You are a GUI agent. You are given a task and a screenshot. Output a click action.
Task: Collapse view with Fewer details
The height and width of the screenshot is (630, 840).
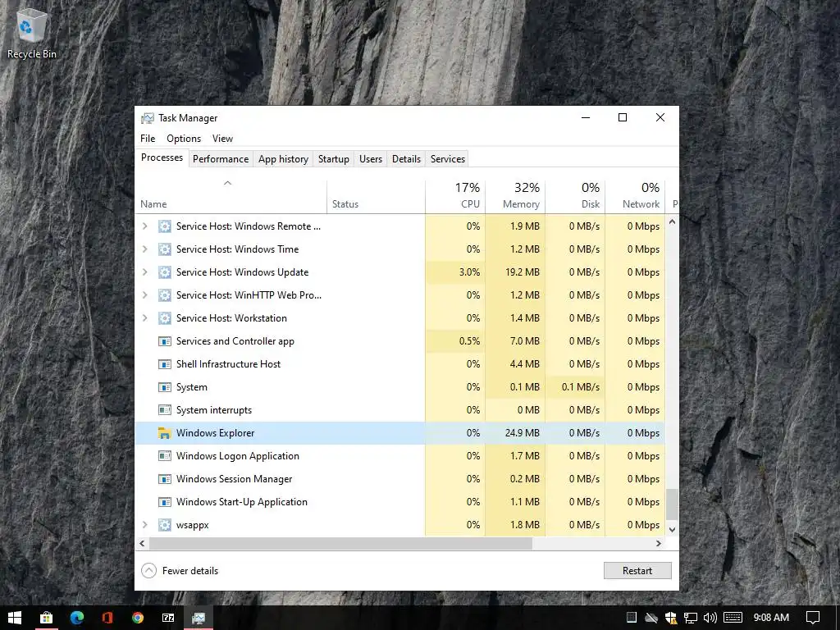point(180,571)
